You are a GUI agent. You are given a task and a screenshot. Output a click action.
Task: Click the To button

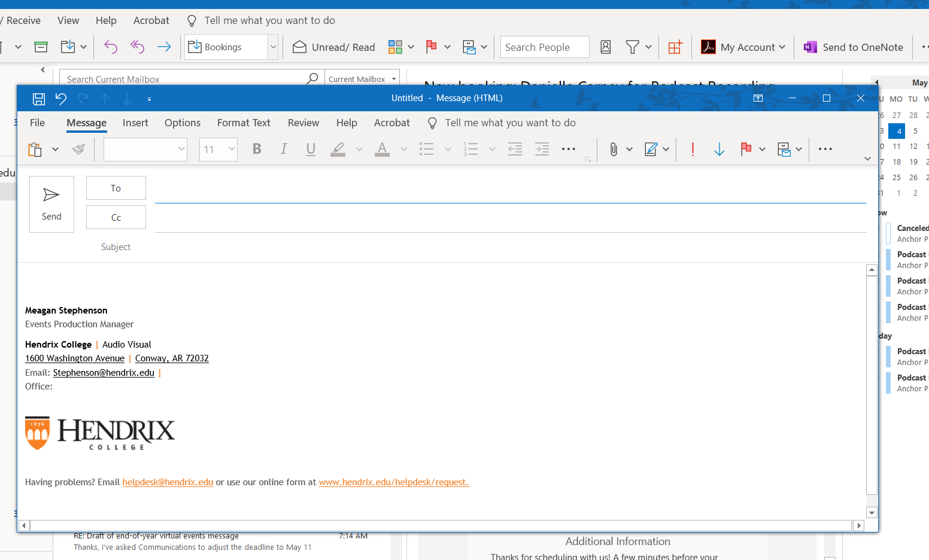(116, 188)
